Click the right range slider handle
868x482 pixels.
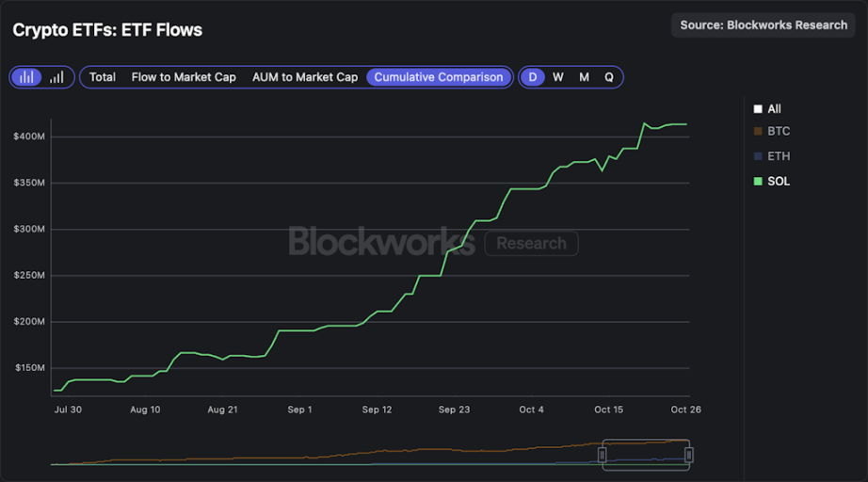[x=689, y=455]
